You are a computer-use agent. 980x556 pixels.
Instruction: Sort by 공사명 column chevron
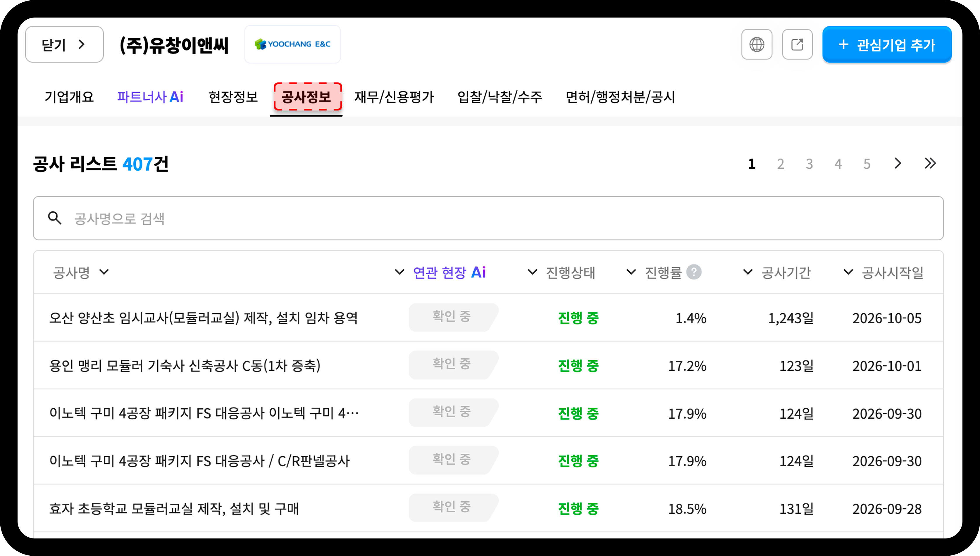(104, 272)
